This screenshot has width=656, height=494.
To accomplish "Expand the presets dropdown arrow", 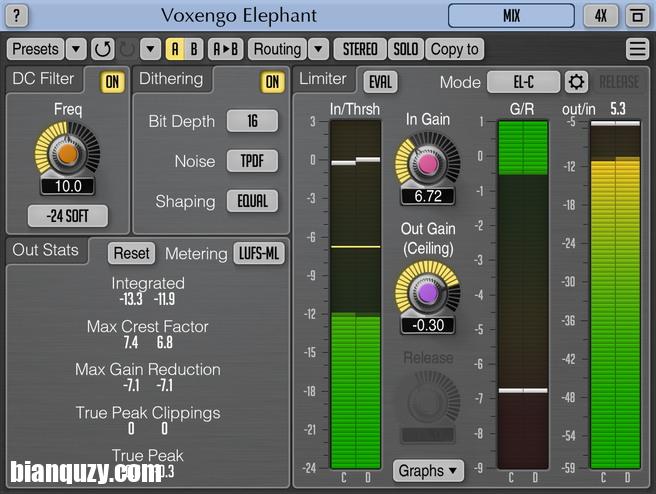I will 76,49.
